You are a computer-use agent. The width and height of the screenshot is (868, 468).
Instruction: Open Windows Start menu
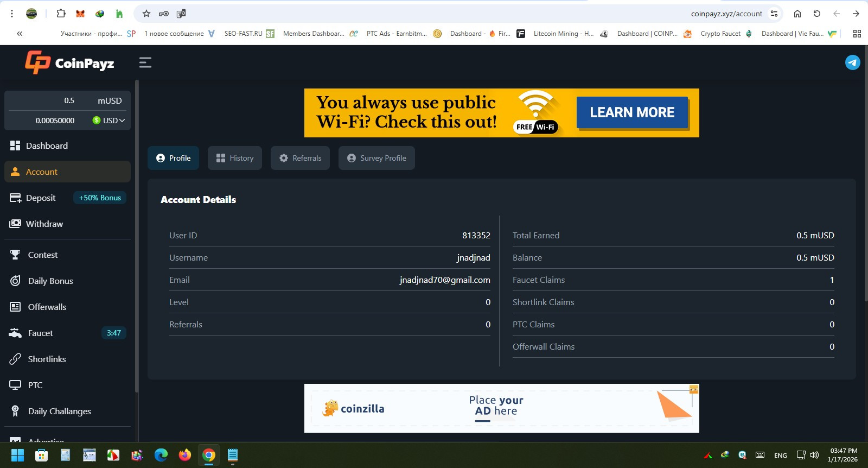17,455
